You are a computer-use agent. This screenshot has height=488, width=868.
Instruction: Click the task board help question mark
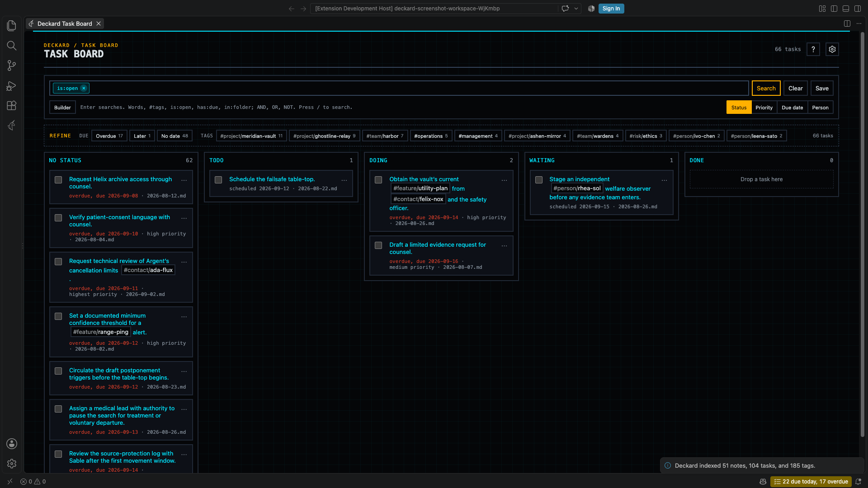(813, 49)
